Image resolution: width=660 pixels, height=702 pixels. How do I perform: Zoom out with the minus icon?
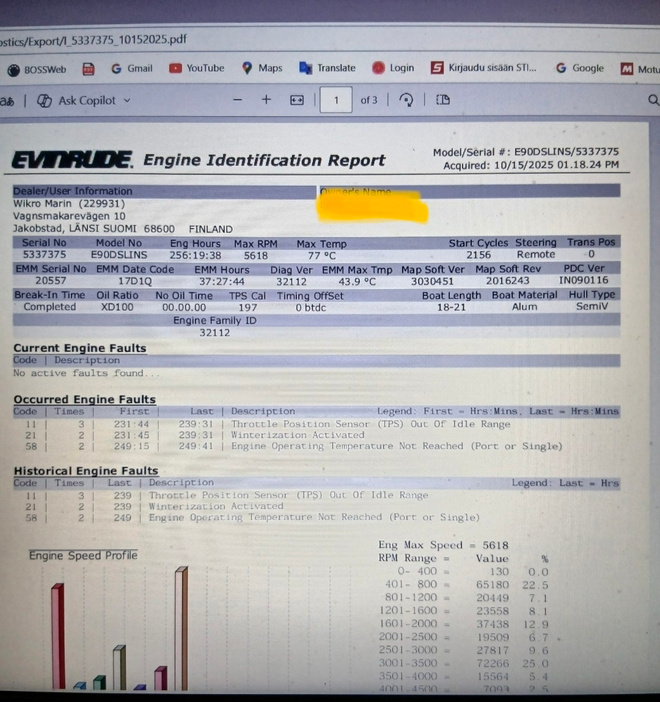point(238,100)
